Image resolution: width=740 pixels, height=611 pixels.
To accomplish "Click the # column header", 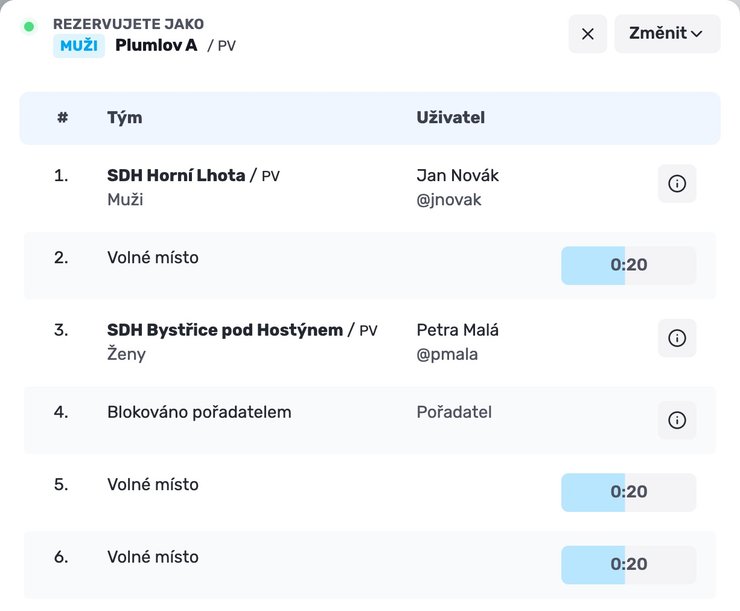I will click(62, 117).
